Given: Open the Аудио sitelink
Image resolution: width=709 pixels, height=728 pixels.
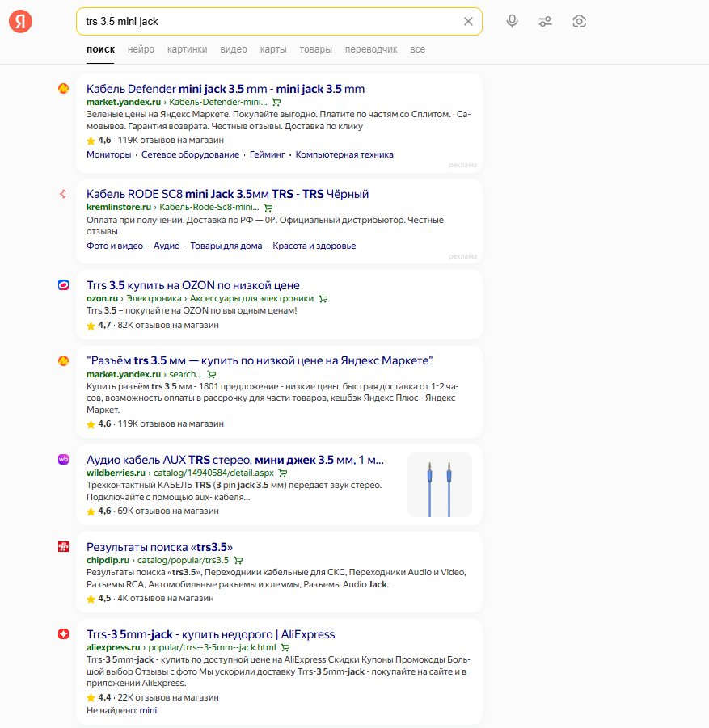Looking at the screenshot, I should 167,246.
